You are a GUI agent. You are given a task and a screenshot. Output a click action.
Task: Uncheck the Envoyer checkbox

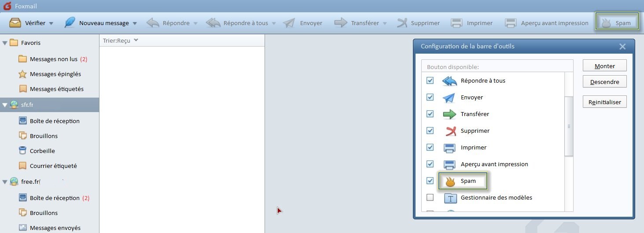(430, 97)
